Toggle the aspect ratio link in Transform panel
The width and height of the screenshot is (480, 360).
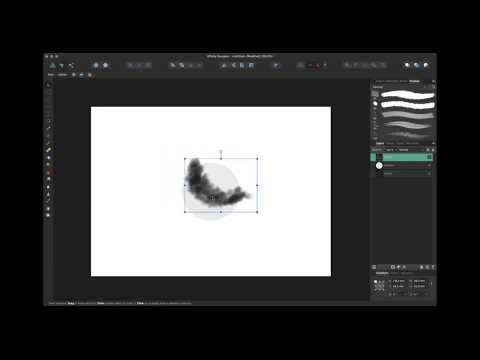(431, 284)
